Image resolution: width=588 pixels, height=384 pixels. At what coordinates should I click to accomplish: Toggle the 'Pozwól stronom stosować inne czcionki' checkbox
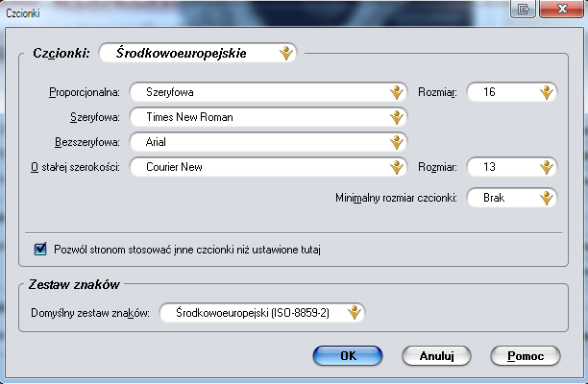tap(40, 250)
